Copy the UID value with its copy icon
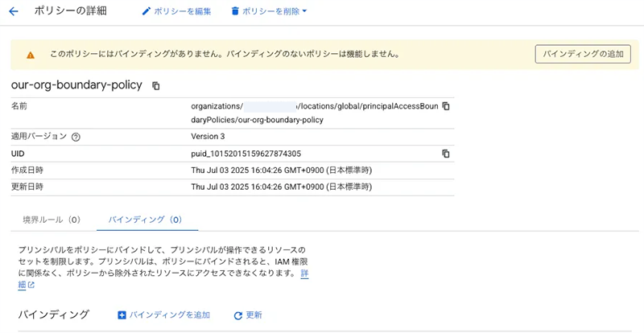The width and height of the screenshot is (644, 333). point(446,154)
